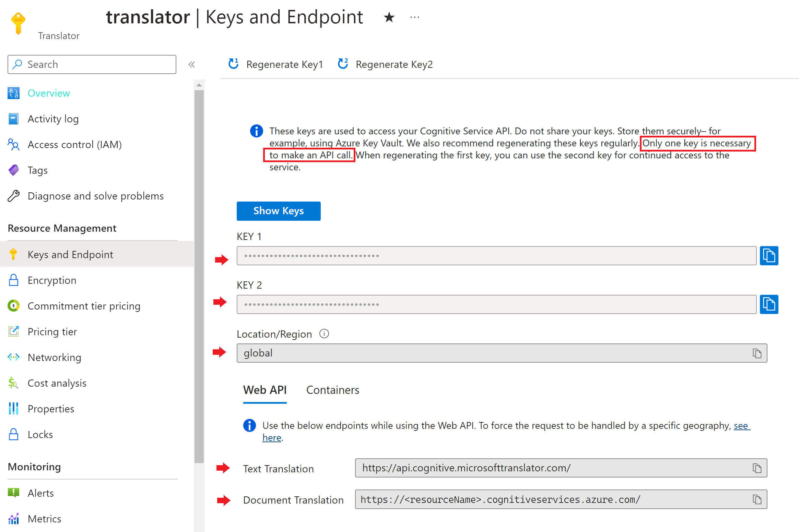Click the copy icon for KEY 2
The width and height of the screenshot is (799, 532).
(770, 304)
